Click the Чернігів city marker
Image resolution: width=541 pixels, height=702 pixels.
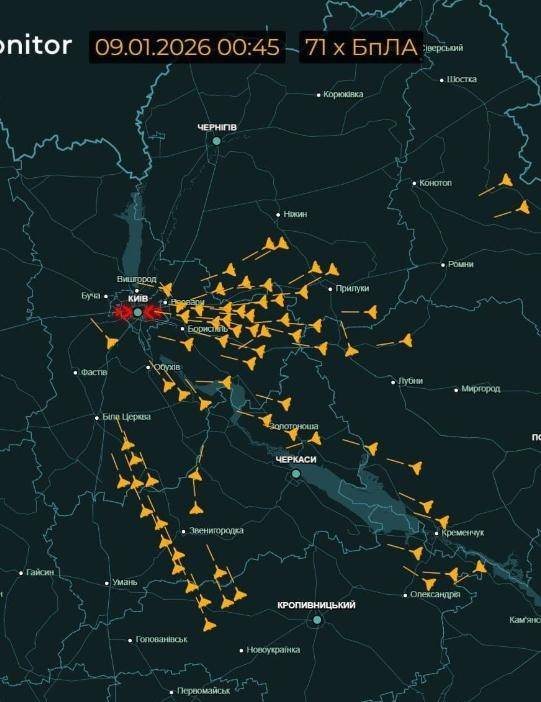(x=216, y=141)
